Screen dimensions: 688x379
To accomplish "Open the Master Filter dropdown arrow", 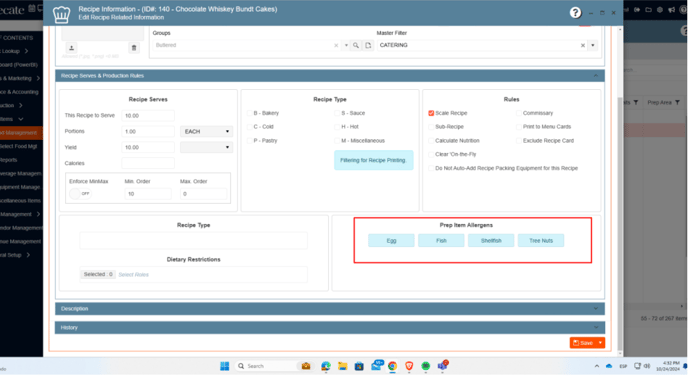I will coord(593,45).
